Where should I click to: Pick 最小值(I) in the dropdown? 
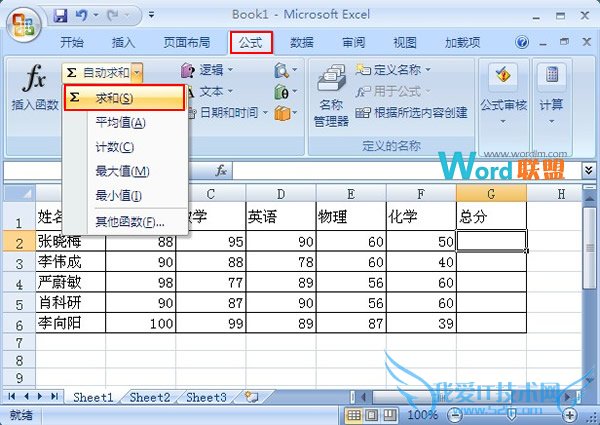[x=118, y=196]
